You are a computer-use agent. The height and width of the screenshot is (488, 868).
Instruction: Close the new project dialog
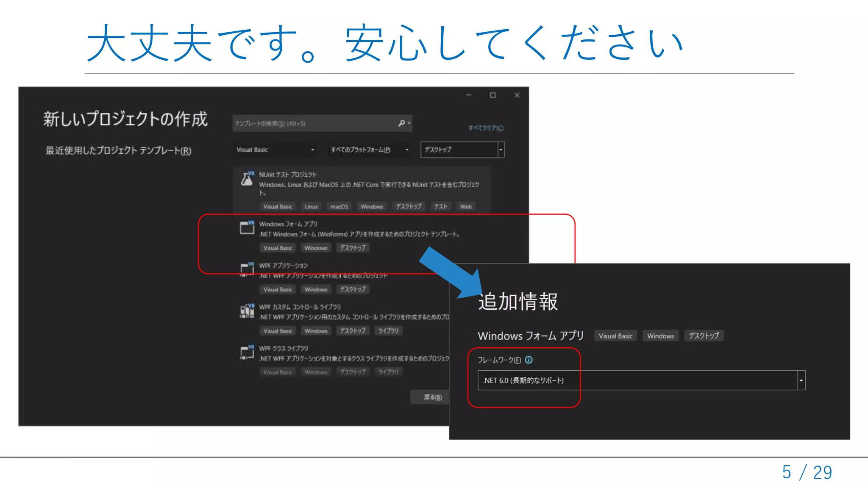tap(517, 95)
